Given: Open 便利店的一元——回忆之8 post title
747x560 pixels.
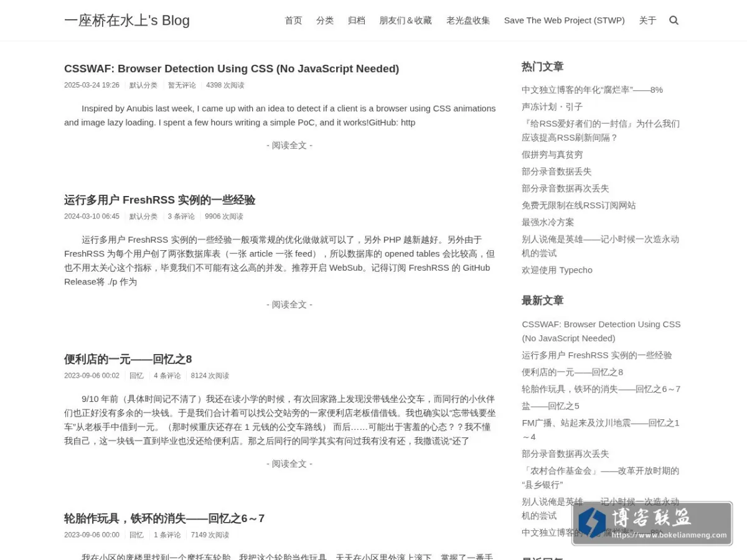Looking at the screenshot, I should [128, 359].
